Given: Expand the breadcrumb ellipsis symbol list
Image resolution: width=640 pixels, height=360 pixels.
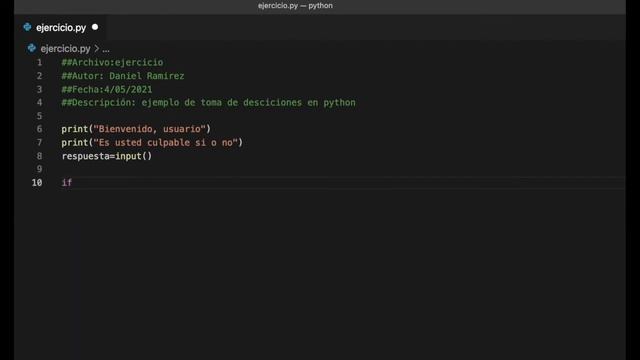Looking at the screenshot, I should tap(106, 49).
